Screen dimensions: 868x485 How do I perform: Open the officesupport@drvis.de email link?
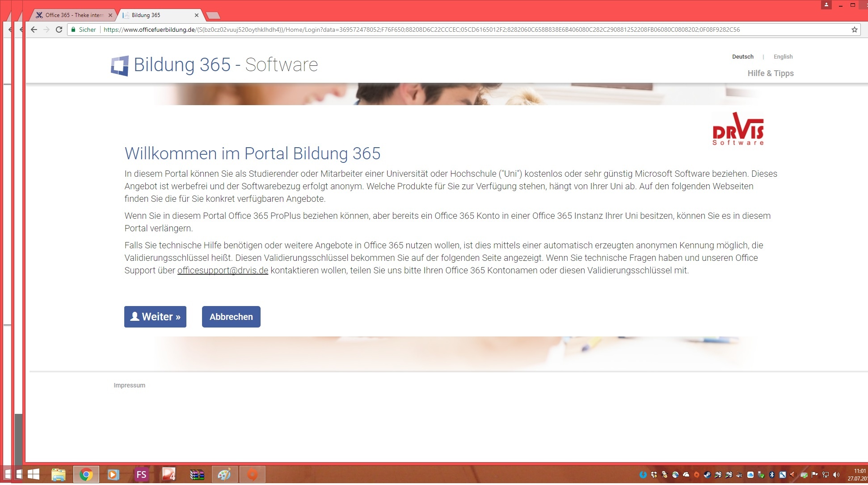point(223,270)
